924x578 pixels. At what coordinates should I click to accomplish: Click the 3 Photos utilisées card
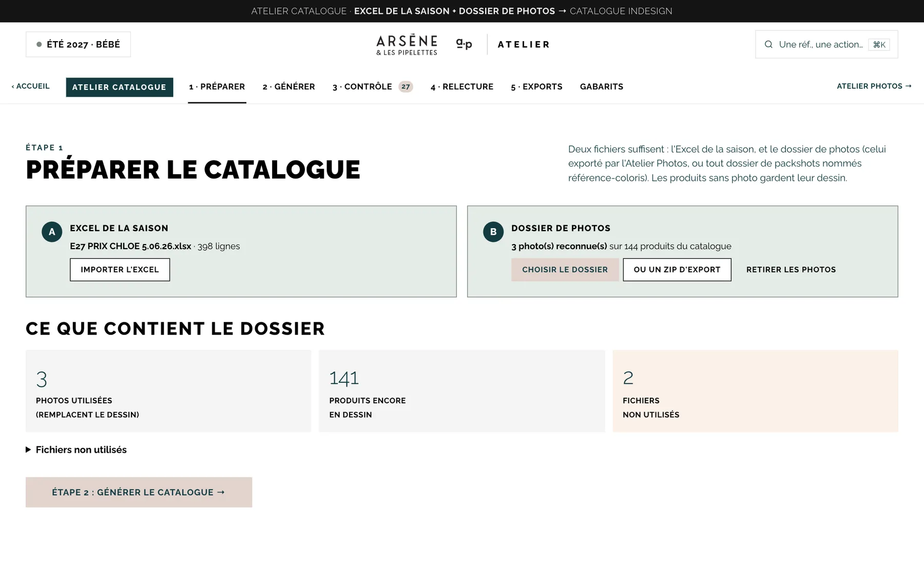coord(168,391)
